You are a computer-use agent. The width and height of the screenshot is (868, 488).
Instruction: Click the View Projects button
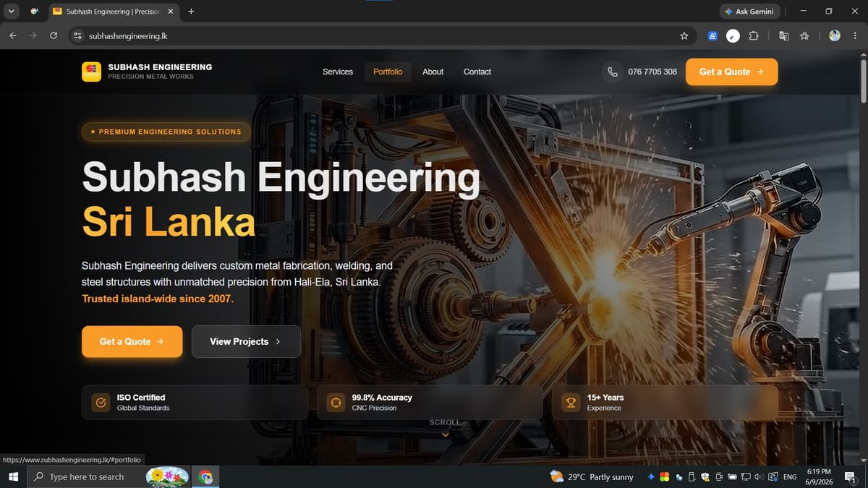click(246, 341)
